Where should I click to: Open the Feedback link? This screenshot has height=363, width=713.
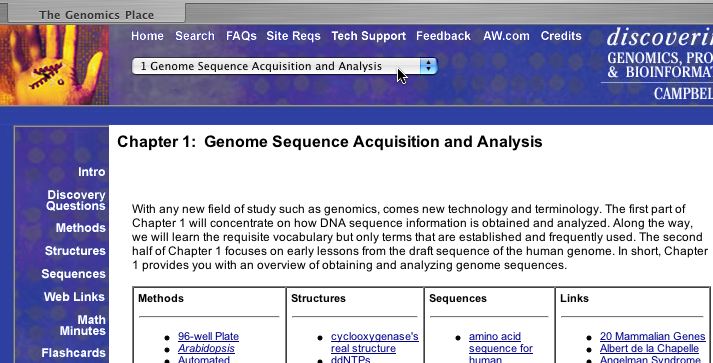tap(443, 36)
